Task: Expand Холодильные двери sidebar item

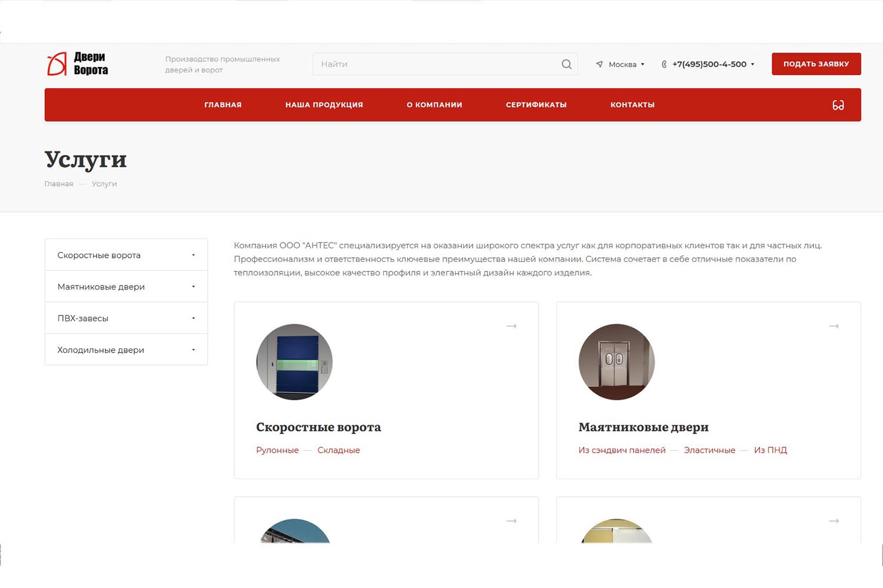Action: click(x=193, y=350)
